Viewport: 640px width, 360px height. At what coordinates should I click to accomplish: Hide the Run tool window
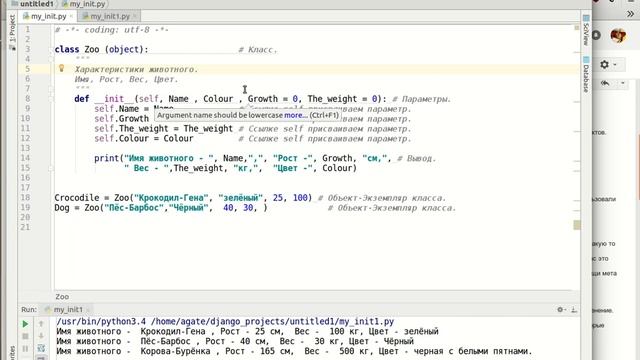[x=574, y=309]
